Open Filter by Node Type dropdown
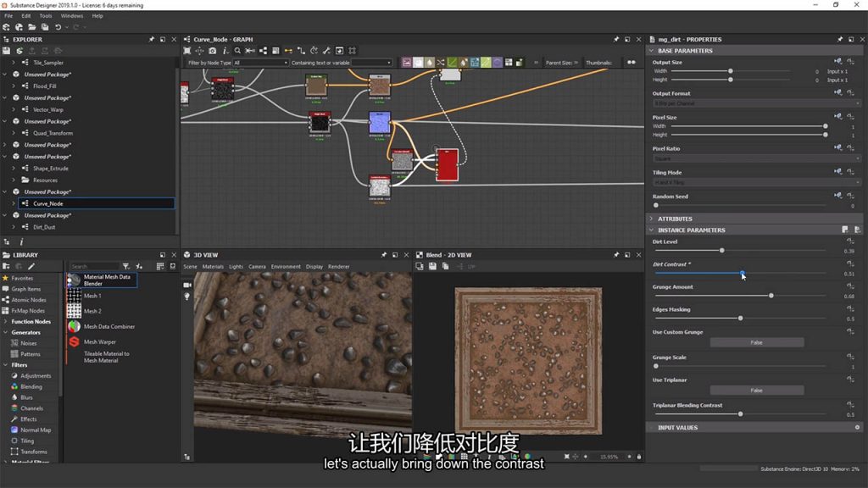 (261, 63)
